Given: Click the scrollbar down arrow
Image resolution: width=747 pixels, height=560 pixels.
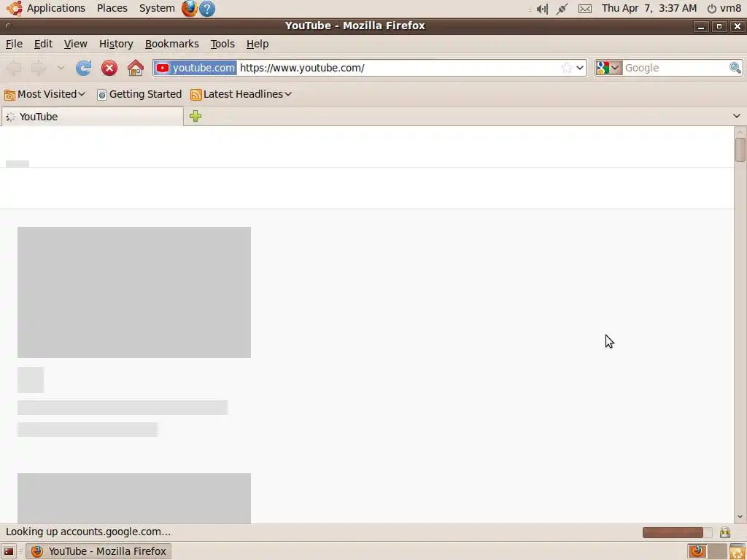Looking at the screenshot, I should coord(740,517).
